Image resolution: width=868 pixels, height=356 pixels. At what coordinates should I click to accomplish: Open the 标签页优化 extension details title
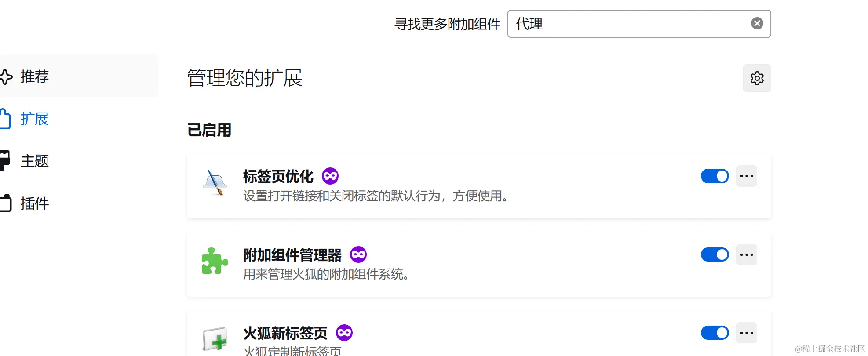pyautogui.click(x=278, y=176)
